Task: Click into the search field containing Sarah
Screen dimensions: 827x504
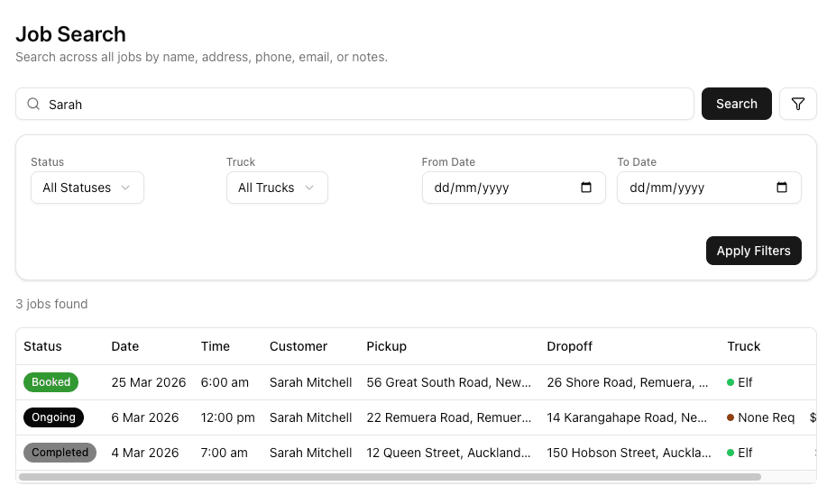Action: [361, 104]
